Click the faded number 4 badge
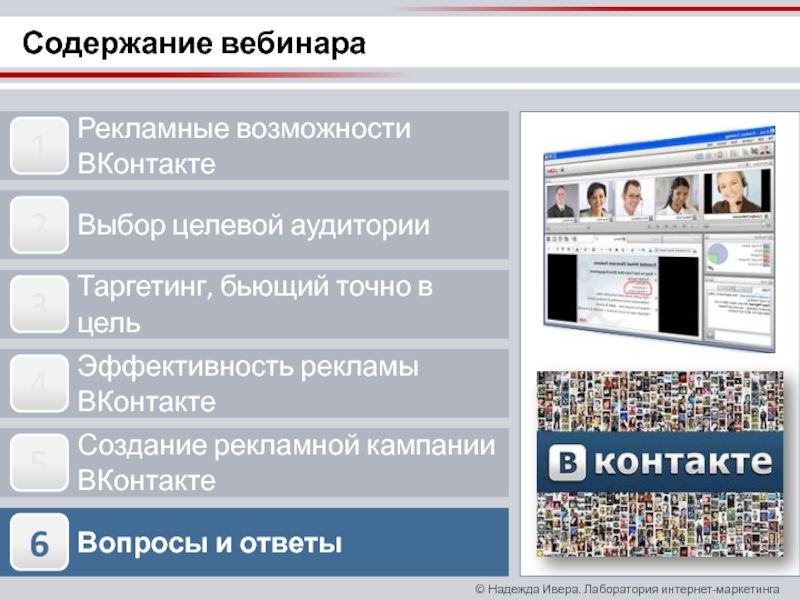This screenshot has height=600, width=800. click(39, 384)
